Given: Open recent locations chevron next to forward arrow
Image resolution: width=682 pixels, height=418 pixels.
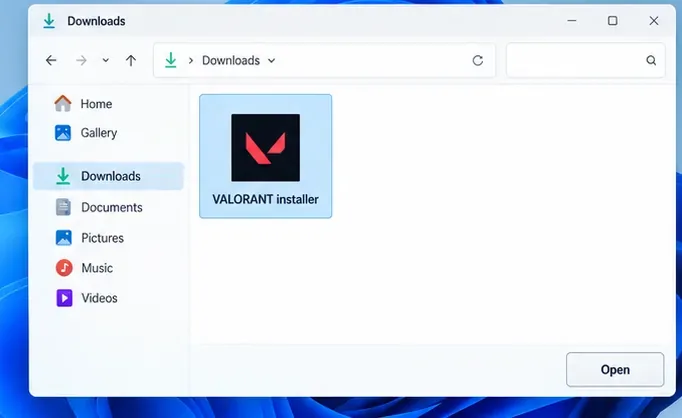Looking at the screenshot, I should [106, 60].
